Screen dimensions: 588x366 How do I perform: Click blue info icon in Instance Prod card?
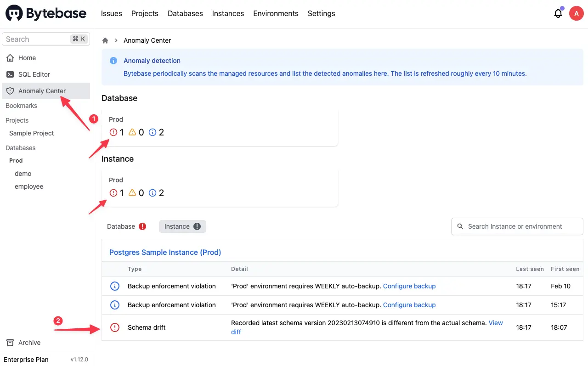[x=153, y=193]
